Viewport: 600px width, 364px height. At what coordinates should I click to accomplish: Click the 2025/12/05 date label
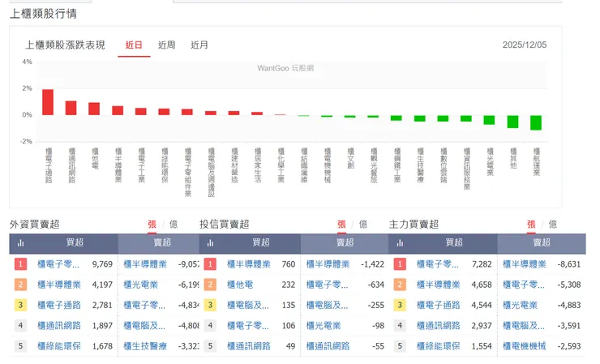coord(525,45)
